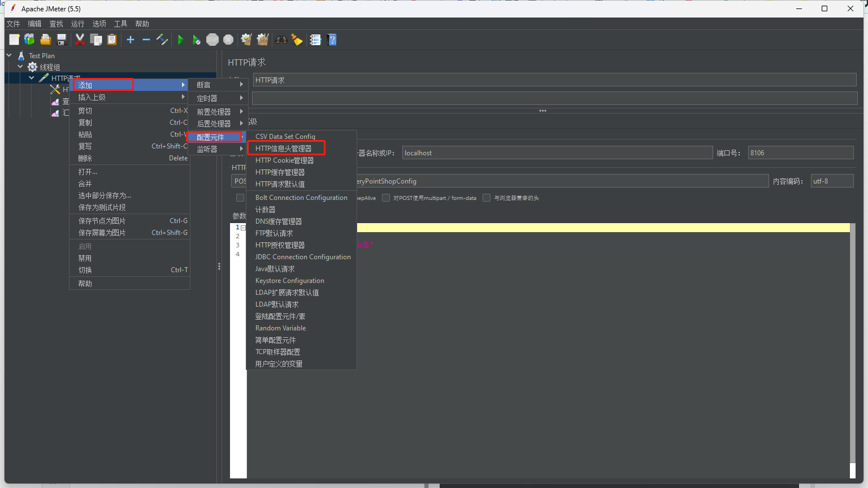Viewport: 868px width, 488px height.
Task: Click the Test Plan flask icon
Action: (x=21, y=56)
